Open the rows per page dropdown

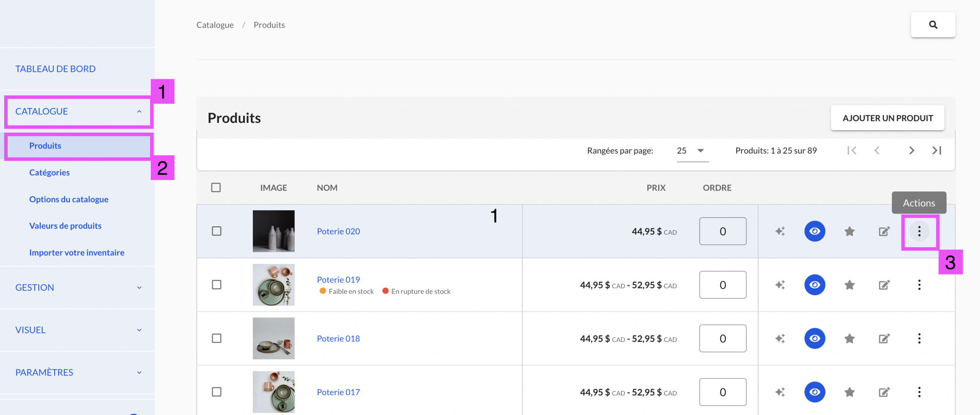pyautogui.click(x=692, y=150)
